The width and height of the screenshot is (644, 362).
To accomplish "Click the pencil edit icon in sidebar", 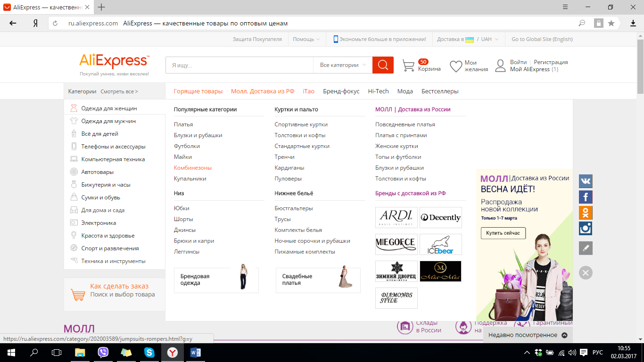I will point(586,248).
